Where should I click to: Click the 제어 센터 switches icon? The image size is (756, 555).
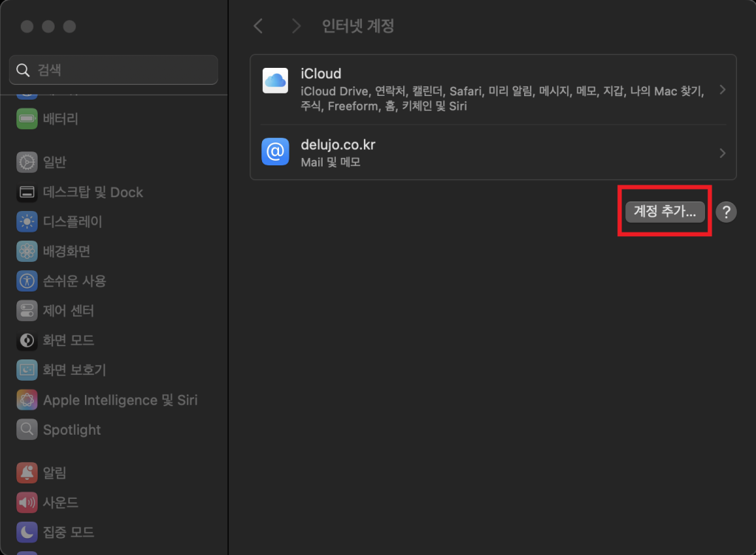(x=27, y=311)
